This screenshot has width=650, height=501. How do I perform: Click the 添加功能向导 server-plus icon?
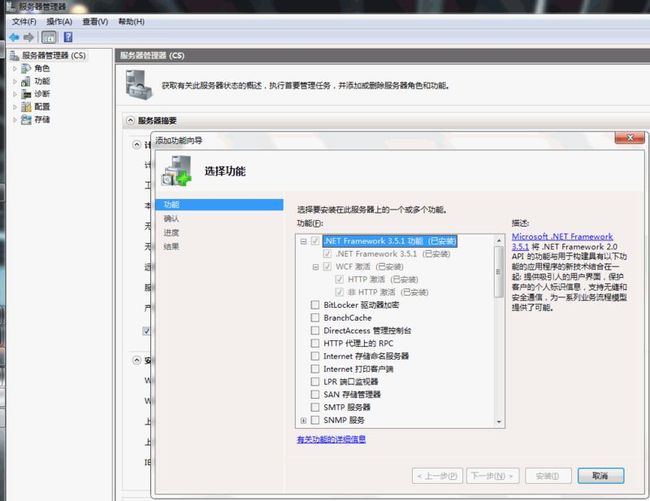[177, 171]
